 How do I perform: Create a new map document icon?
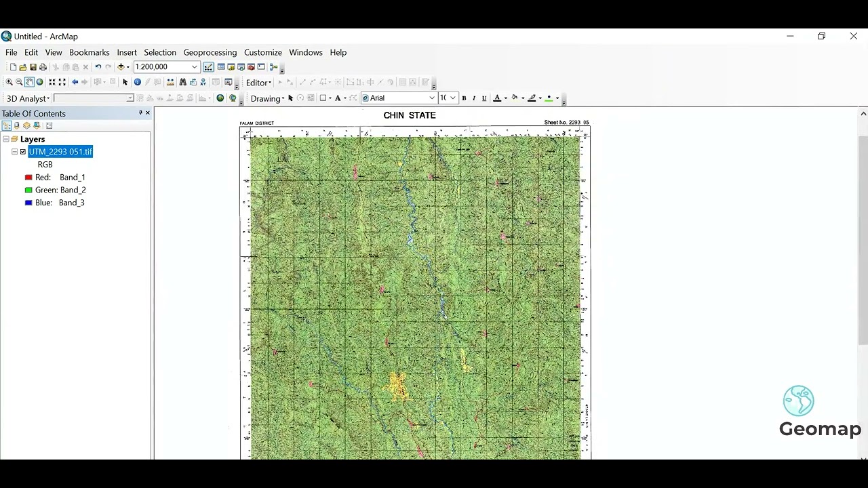[13, 67]
